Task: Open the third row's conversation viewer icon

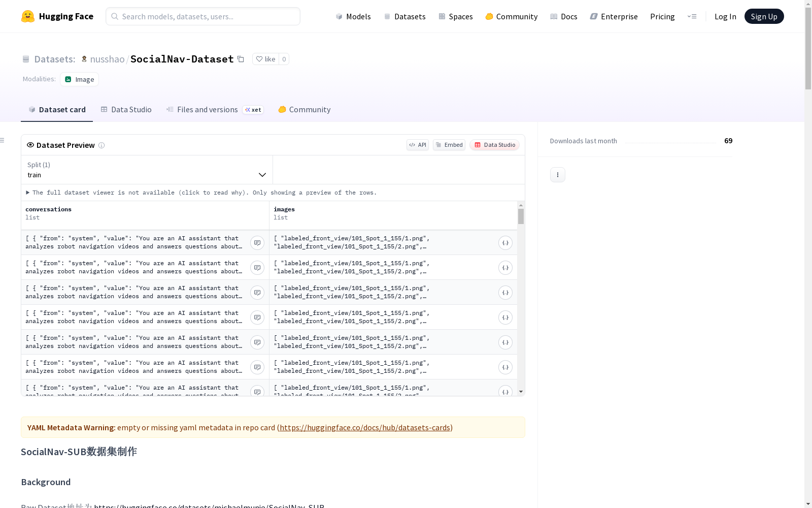Action: click(257, 293)
